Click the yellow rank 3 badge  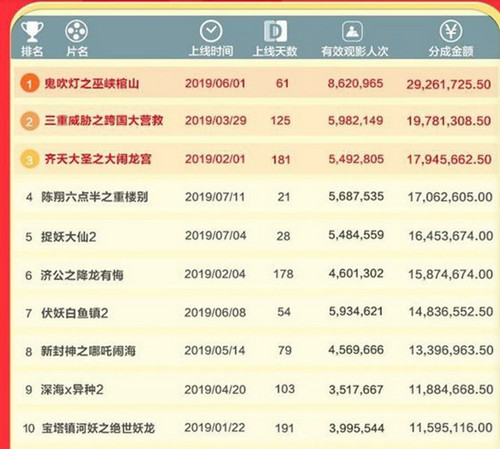tap(29, 160)
